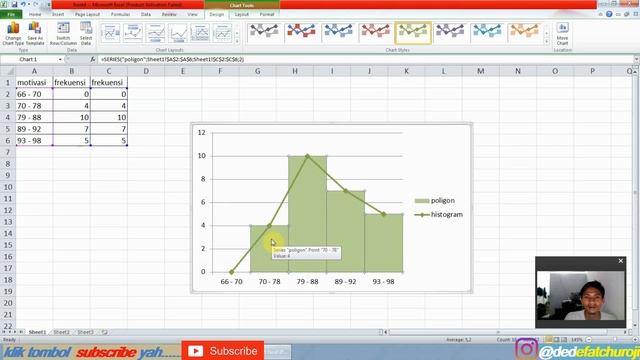Image resolution: width=640 pixels, height=360 pixels.
Task: Click the YouTube Subscribe button
Action: tap(223, 351)
